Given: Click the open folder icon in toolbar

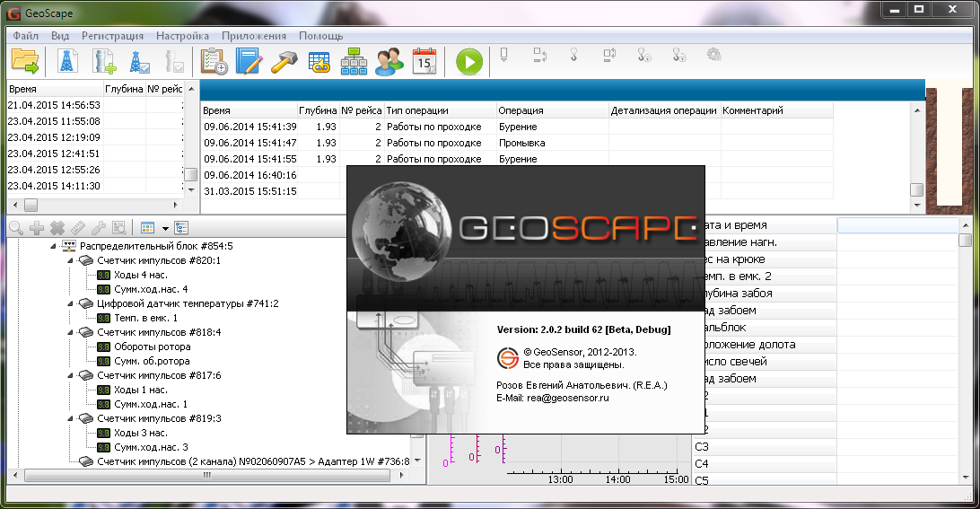Looking at the screenshot, I should tap(25, 61).
